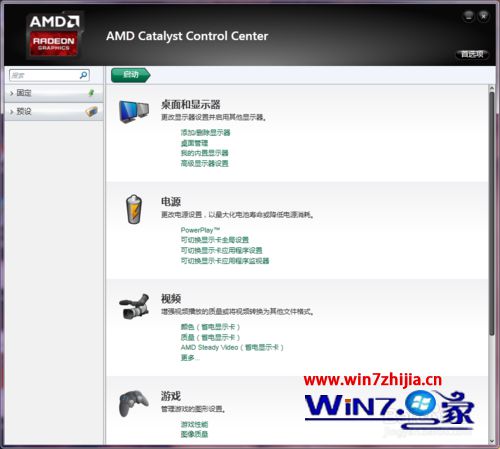Open the dual monitors icon for 桌面和显示器
This screenshot has height=449, width=500.
tap(134, 112)
